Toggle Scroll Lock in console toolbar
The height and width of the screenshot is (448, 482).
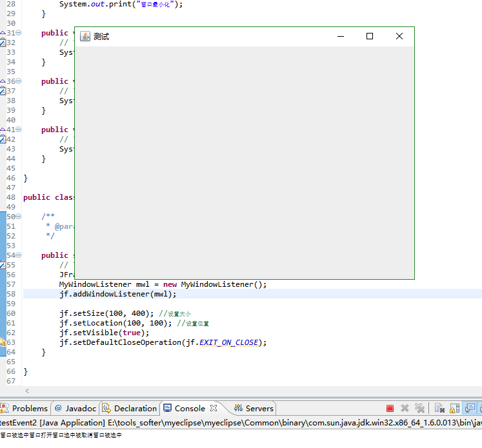454,408
